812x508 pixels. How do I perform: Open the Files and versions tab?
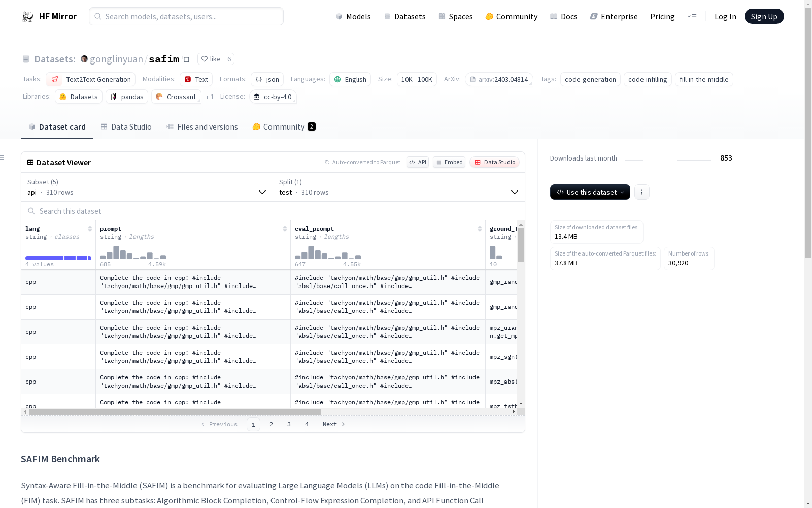click(x=202, y=127)
